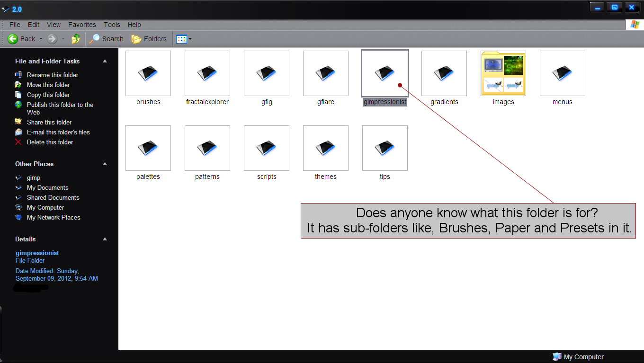Open the brushes folder
The width and height of the screenshot is (644, 363).
point(148,73)
